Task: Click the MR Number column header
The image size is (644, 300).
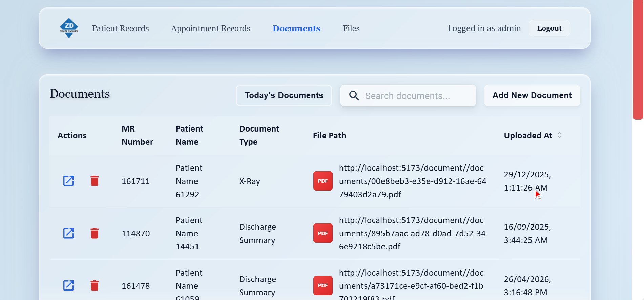Action: click(x=137, y=135)
